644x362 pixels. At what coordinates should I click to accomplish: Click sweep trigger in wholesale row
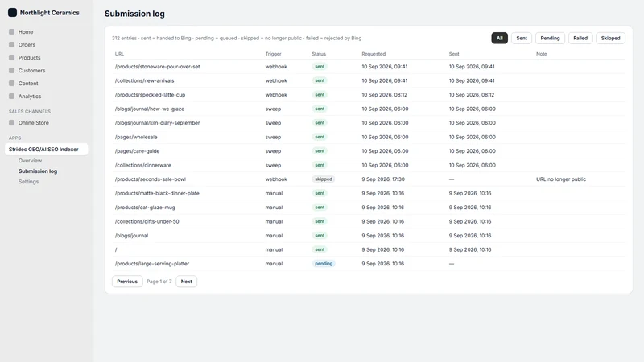tap(273, 137)
